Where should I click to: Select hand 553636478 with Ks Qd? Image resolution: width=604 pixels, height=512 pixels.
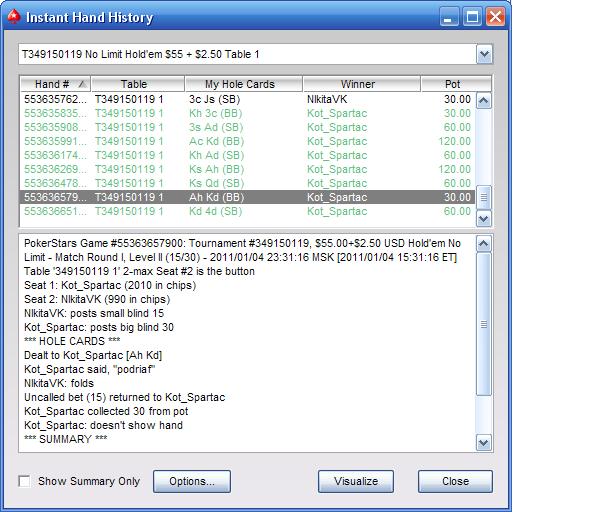(247, 183)
